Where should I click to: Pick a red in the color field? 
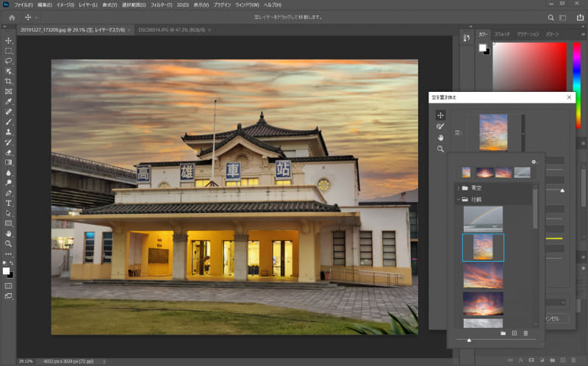click(529, 67)
